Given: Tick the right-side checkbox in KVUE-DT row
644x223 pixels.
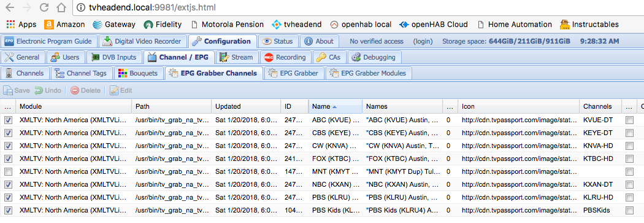Looking at the screenshot, I should pyautogui.click(x=629, y=120).
